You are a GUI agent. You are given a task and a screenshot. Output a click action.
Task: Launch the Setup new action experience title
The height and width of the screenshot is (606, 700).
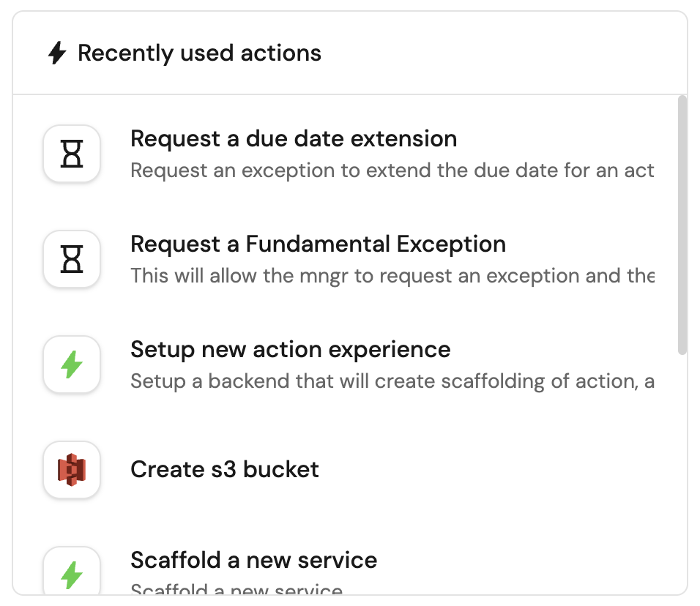pos(290,350)
